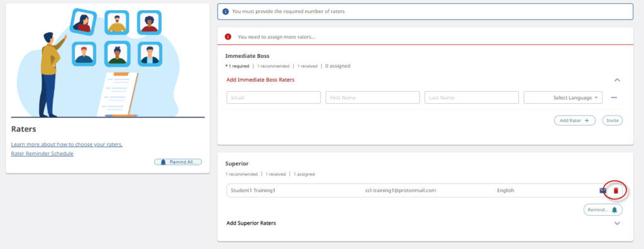Open Learn more about choosing raters link

tap(67, 144)
